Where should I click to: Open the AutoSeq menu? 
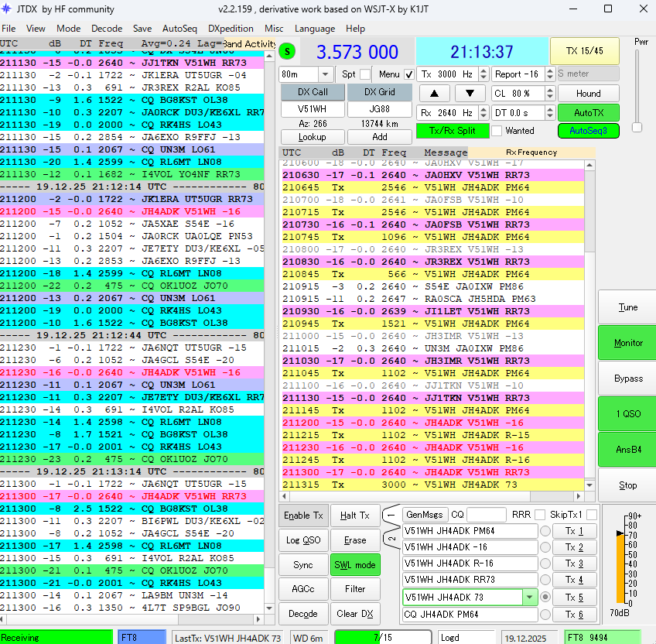179,29
